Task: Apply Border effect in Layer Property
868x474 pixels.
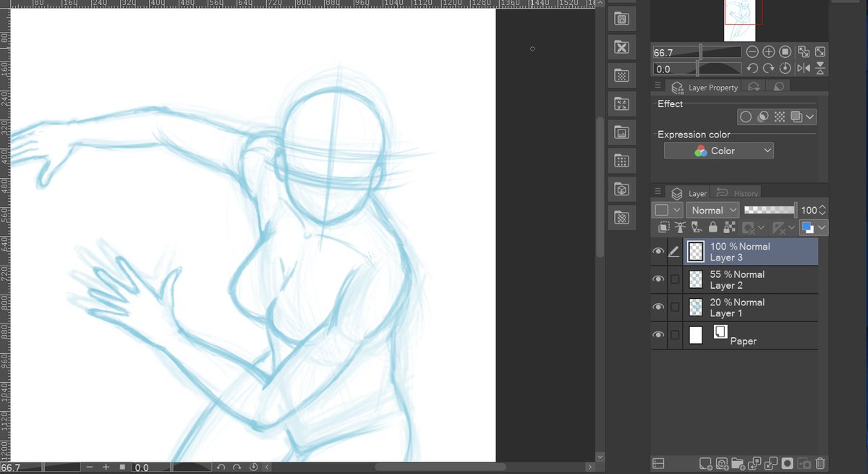Action: tap(746, 117)
